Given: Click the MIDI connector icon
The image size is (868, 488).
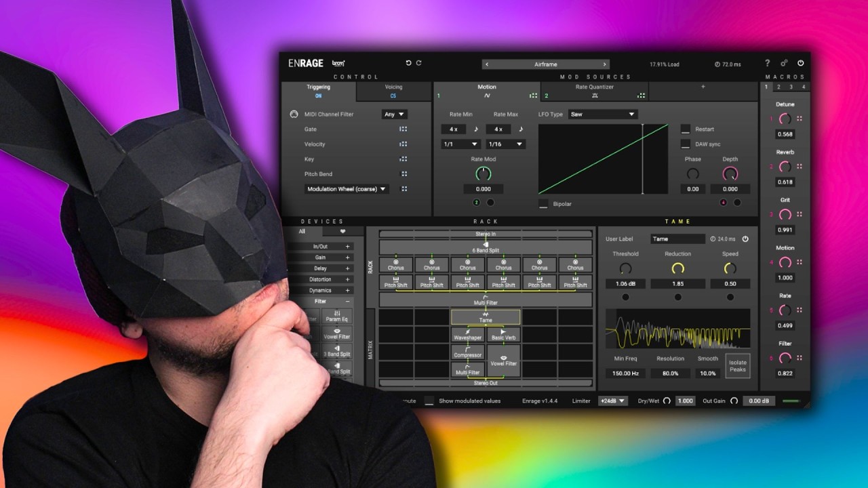Looking at the screenshot, I should (294, 114).
